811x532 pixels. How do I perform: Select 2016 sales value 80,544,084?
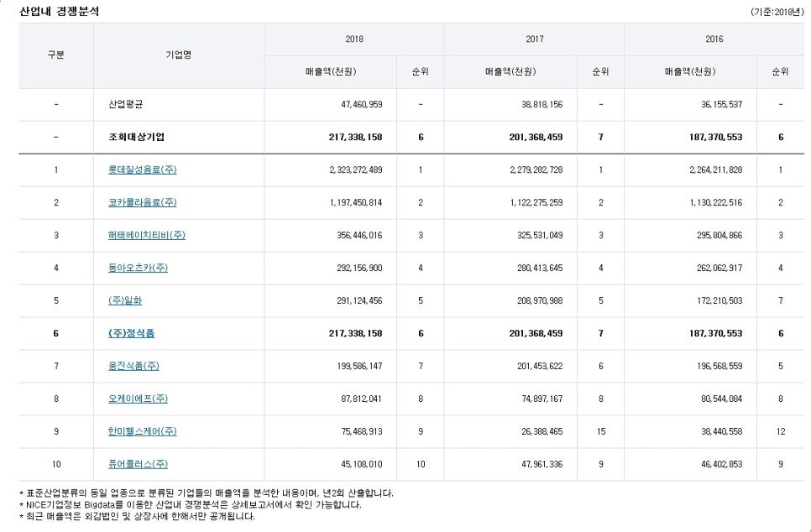click(721, 399)
